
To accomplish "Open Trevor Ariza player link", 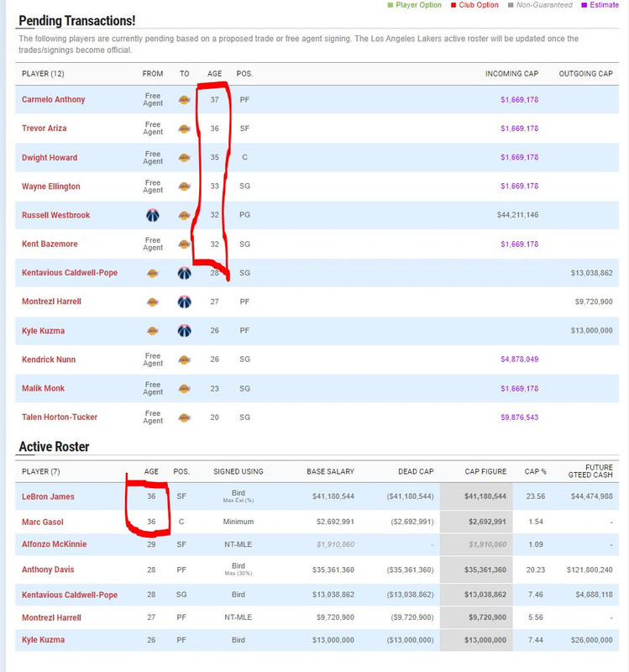I will [45, 129].
